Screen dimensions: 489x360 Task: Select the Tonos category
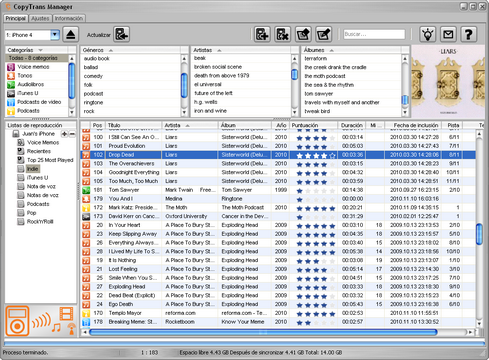click(x=25, y=76)
